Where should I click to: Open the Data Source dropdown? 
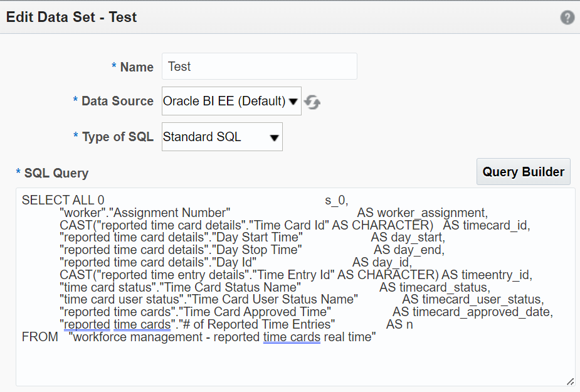click(231, 101)
